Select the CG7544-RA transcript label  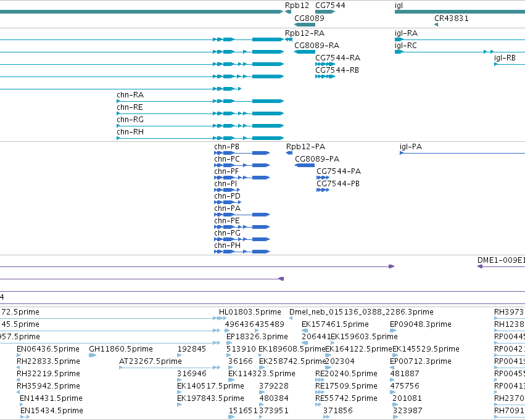337,58
